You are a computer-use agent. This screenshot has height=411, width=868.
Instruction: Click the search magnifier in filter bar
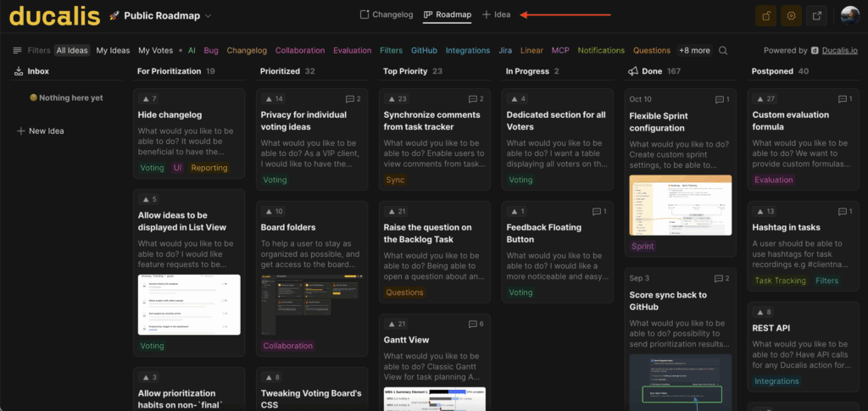[x=723, y=51]
